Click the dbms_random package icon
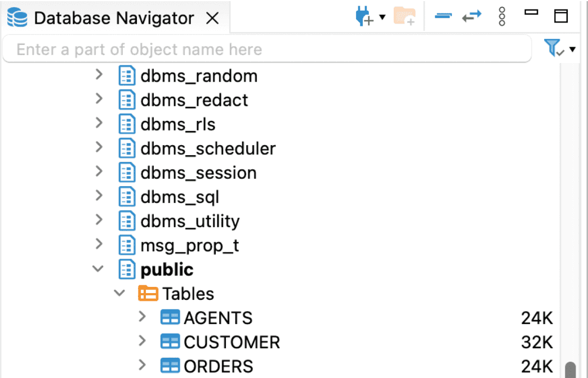 126,75
